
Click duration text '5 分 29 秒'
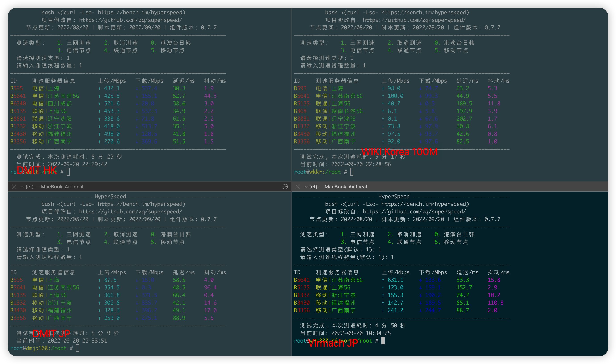pyautogui.click(x=107, y=157)
